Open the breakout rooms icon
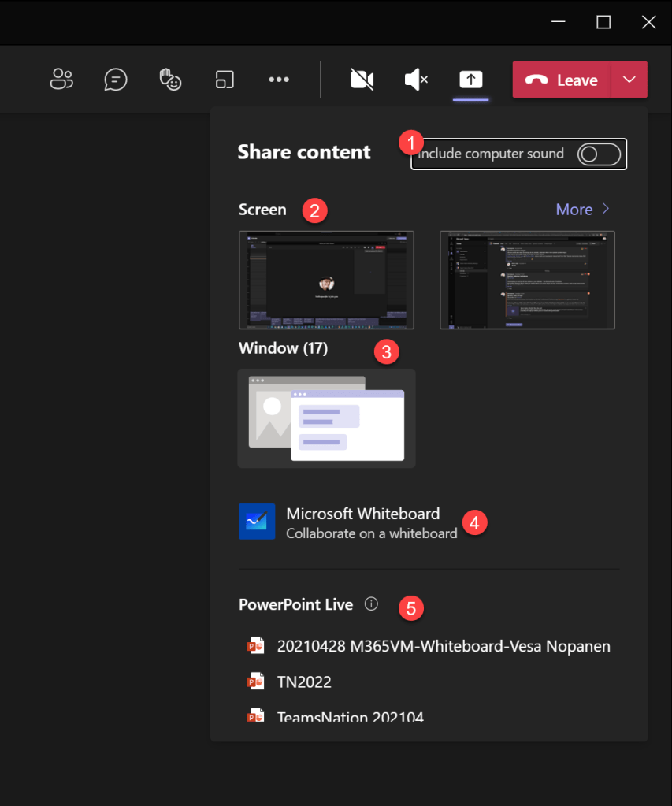 click(x=225, y=80)
